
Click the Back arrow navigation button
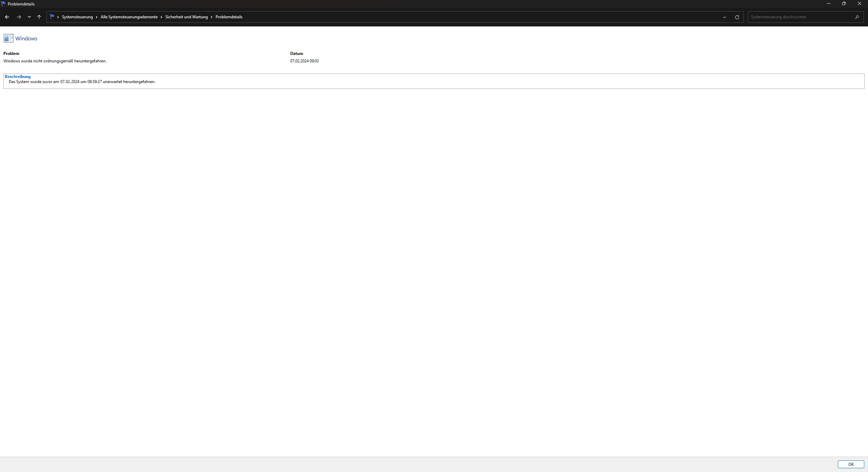[x=7, y=17]
